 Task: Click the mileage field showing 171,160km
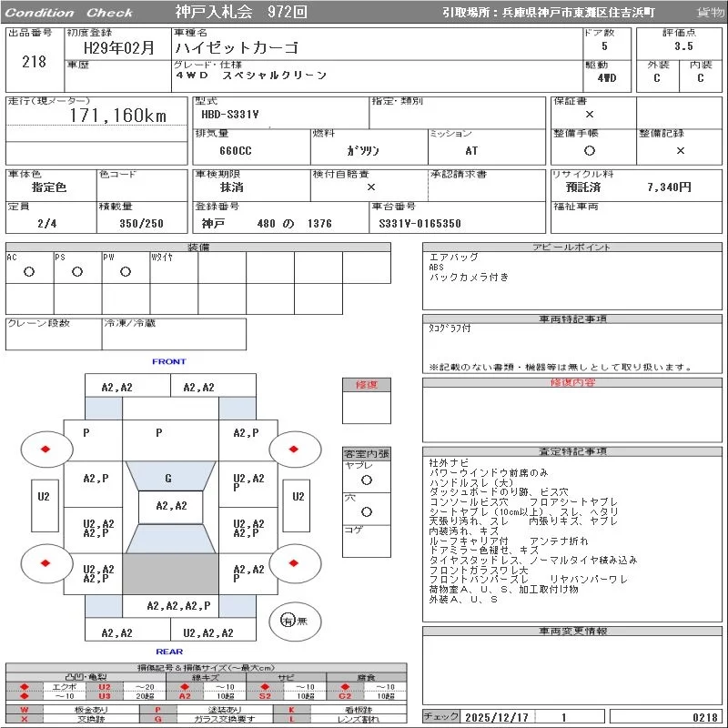(x=118, y=116)
